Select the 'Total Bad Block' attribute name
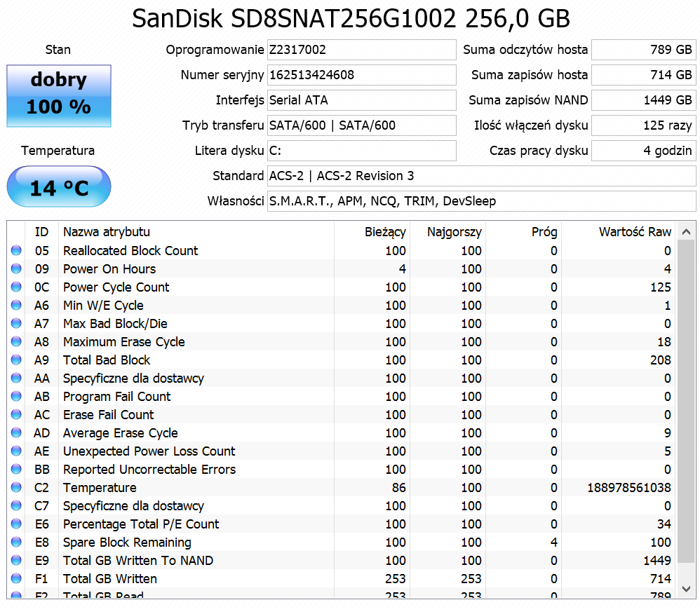The width and height of the screenshot is (700, 607). pyautogui.click(x=107, y=360)
